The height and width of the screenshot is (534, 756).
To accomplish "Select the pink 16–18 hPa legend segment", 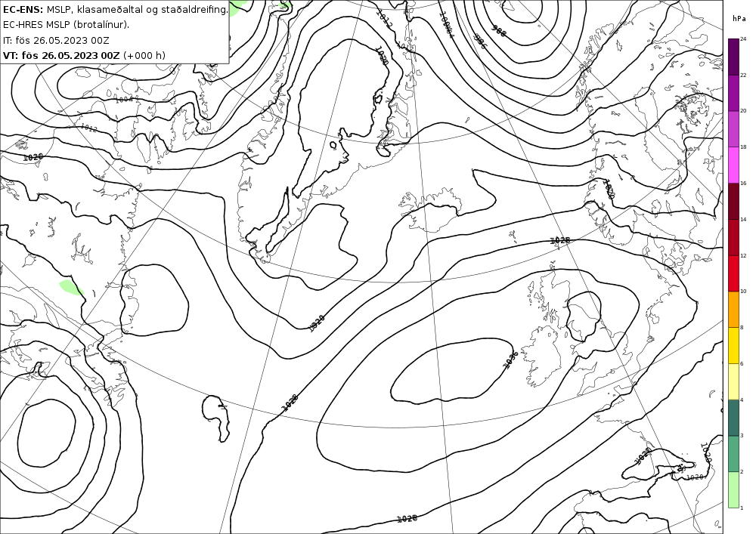I will point(733,165).
